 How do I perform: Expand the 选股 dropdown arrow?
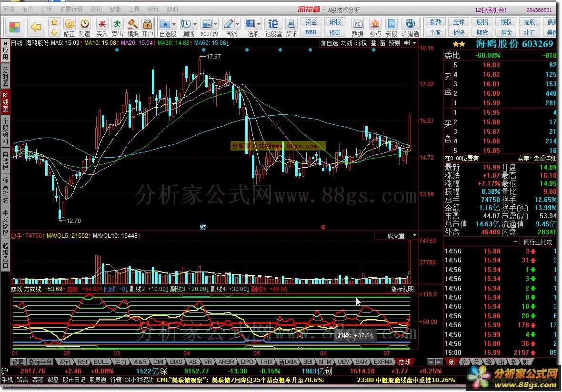(259, 24)
